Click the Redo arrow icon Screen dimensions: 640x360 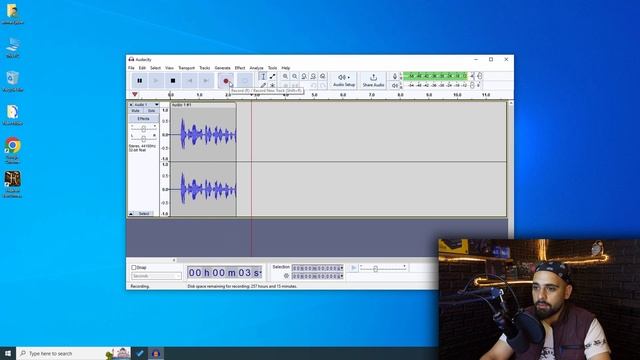pyautogui.click(x=323, y=85)
